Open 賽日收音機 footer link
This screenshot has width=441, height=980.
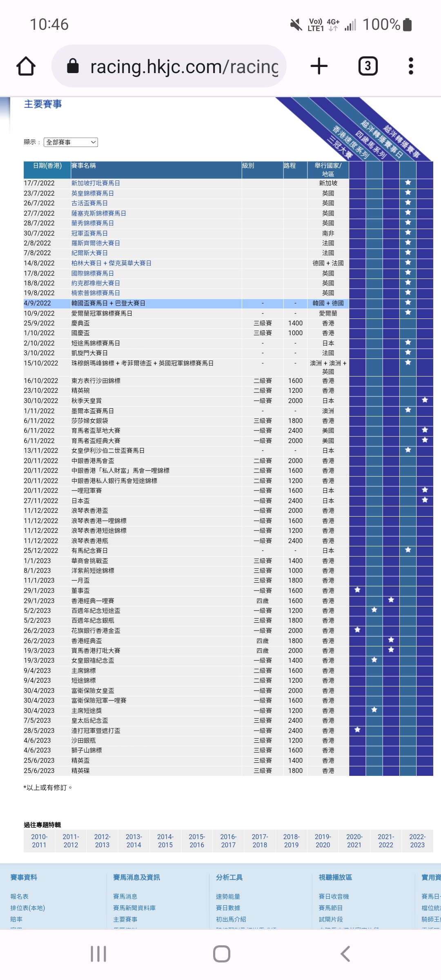coord(334,896)
